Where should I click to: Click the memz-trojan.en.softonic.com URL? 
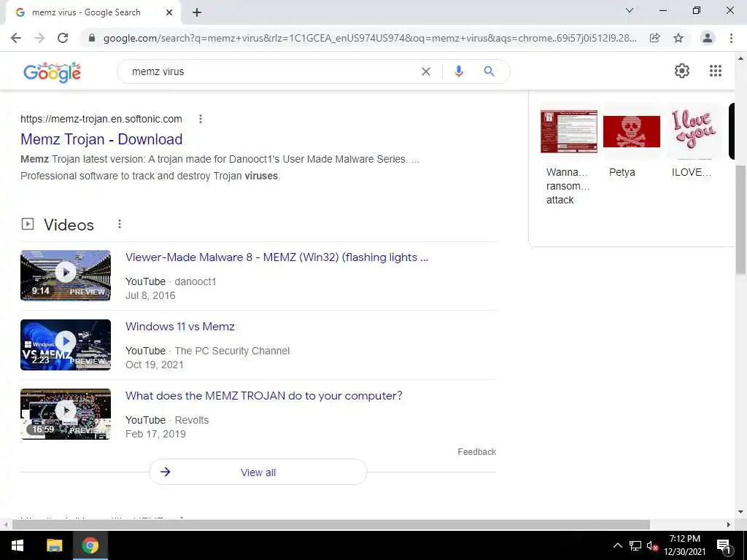click(x=101, y=119)
